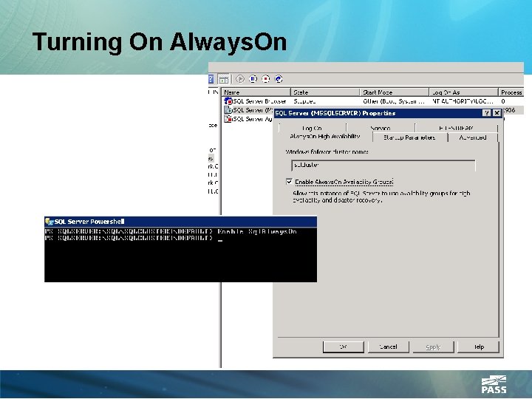
Task: Click the Powershell prompt line with the cursor
Action: click(134, 239)
